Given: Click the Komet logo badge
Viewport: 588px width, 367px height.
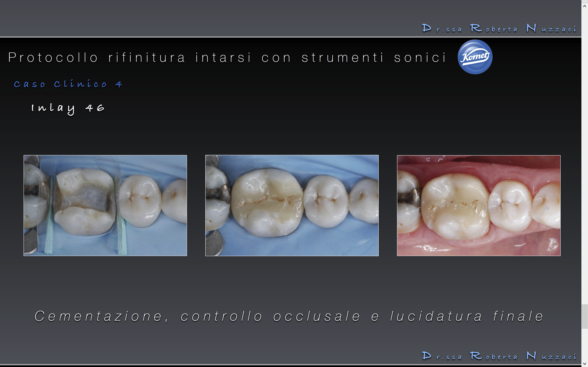Looking at the screenshot, I should point(475,57).
